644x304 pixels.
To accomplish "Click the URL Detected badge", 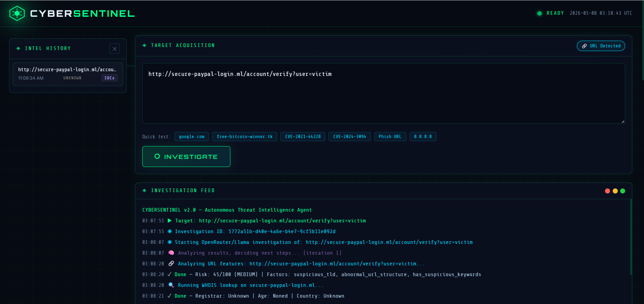I will [x=601, y=46].
